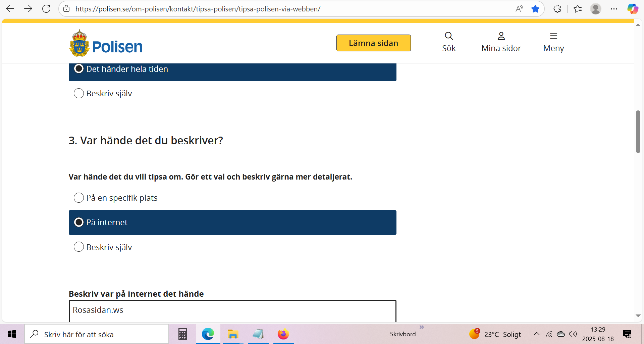Click the favorite star icon
The image size is (644, 344).
pyautogui.click(x=535, y=9)
